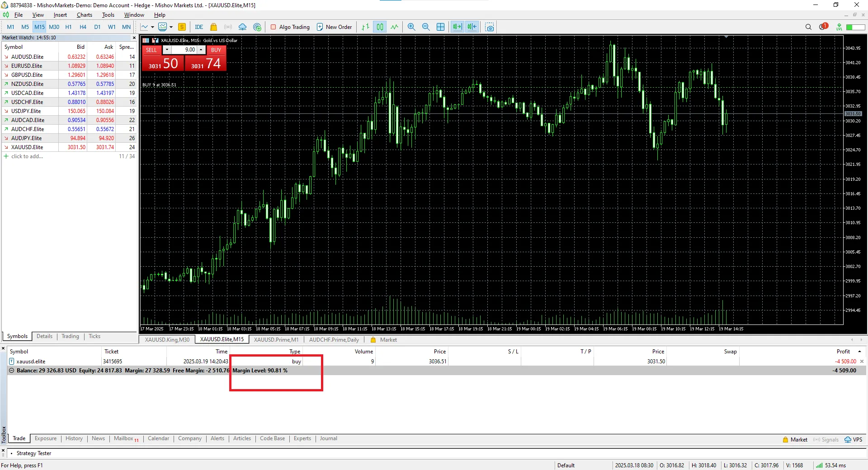Click the BUY button on chart
The width and height of the screenshot is (868, 470).
point(216,50)
